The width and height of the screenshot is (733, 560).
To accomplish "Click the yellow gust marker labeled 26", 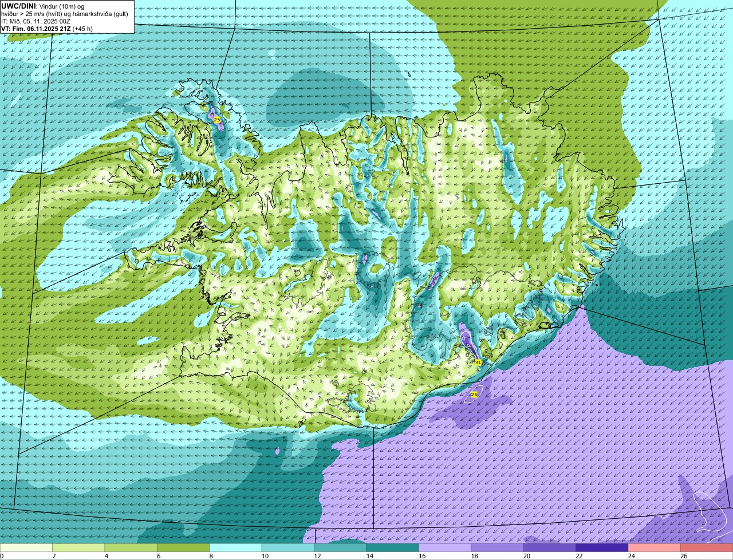I will (474, 395).
